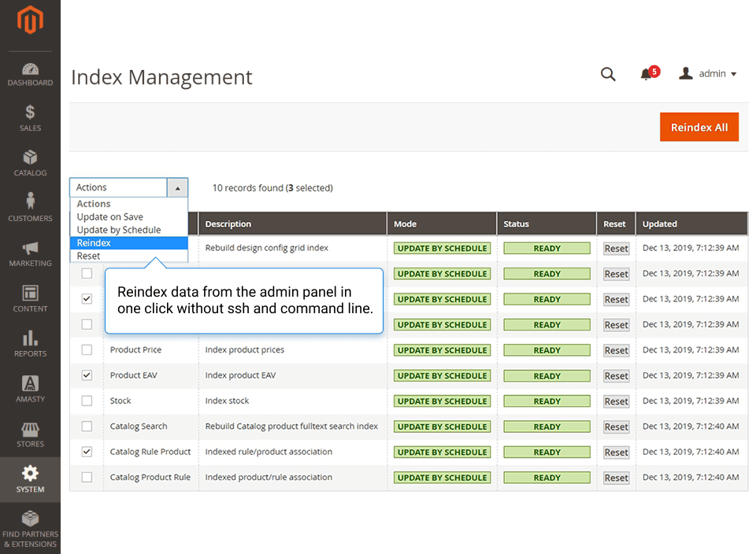Viewport: 756px width, 554px height.
Task: Open the Dashboard sidebar section
Action: [x=30, y=75]
